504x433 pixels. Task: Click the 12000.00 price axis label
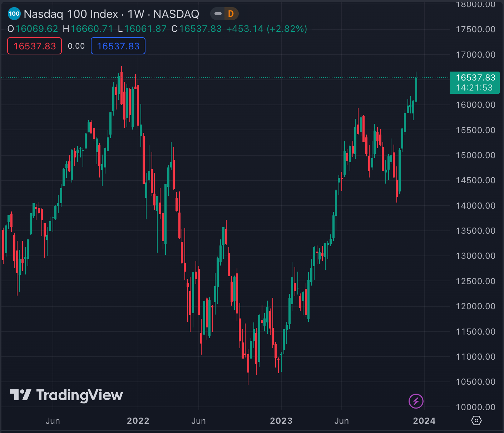[476, 306]
